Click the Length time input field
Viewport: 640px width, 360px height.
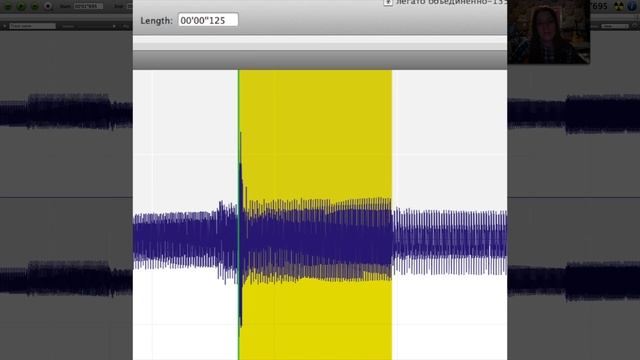pos(208,20)
